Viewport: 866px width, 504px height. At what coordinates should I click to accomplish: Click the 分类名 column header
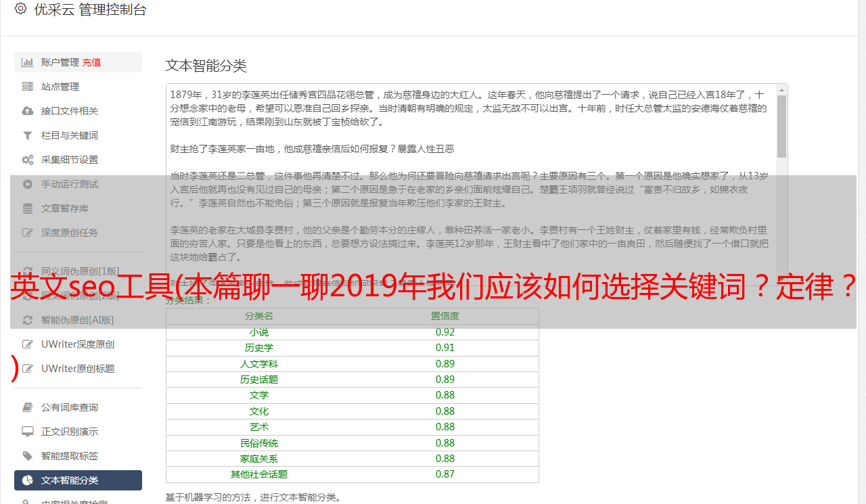point(259,316)
